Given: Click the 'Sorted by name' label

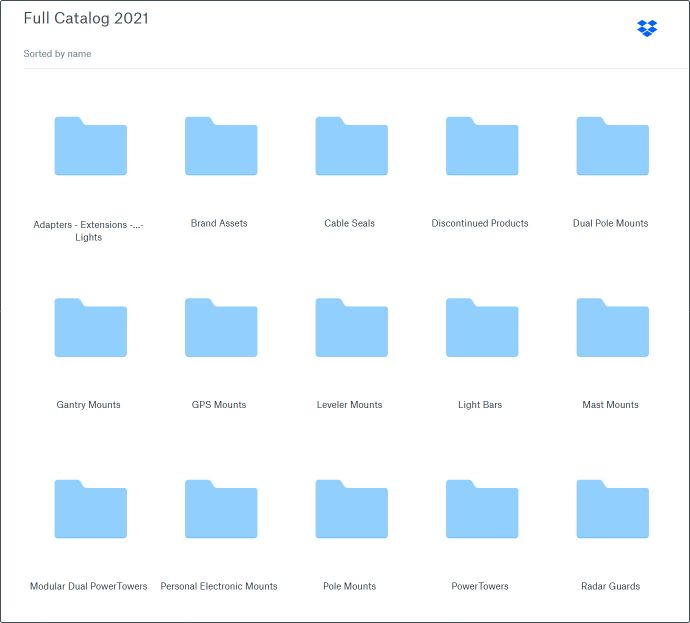Looking at the screenshot, I should (x=57, y=54).
